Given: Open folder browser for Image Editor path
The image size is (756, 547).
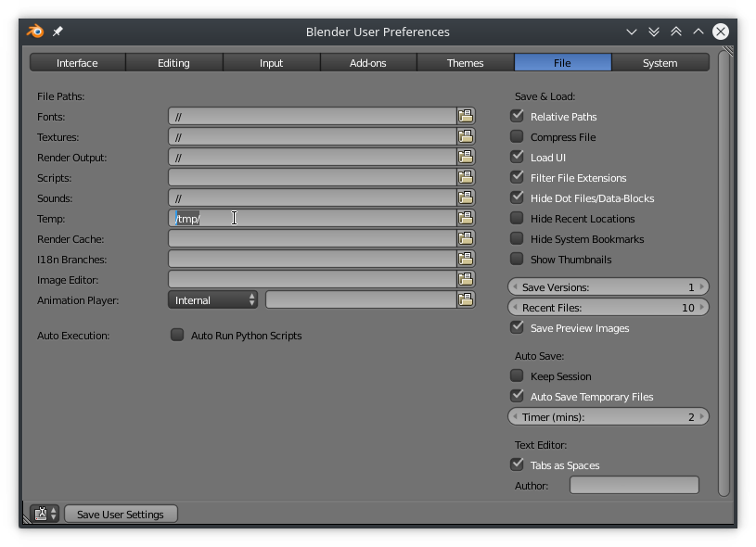Looking at the screenshot, I should pyautogui.click(x=466, y=279).
